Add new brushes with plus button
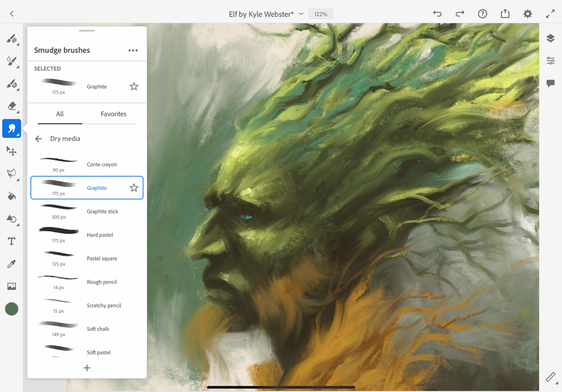Viewport: 562px width, 392px height. pyautogui.click(x=87, y=368)
